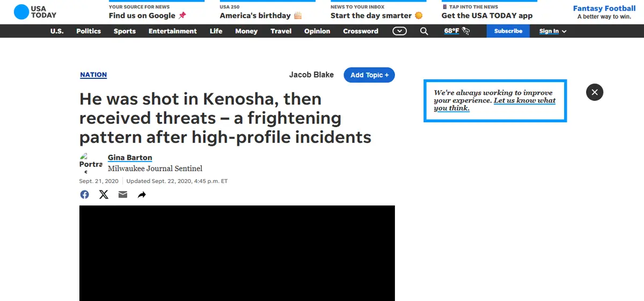Viewport: 644px width, 301px height.
Task: Open the Crossword section
Action: (361, 31)
